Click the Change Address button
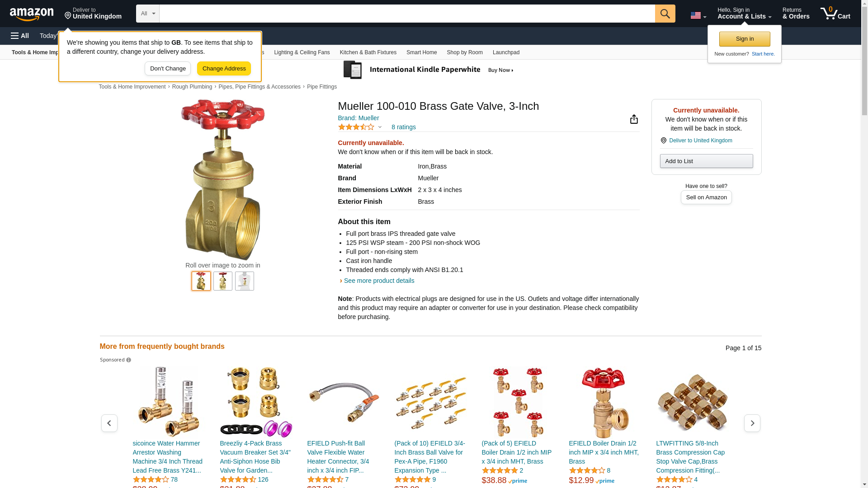Image resolution: width=868 pixels, height=488 pixels. pos(224,69)
